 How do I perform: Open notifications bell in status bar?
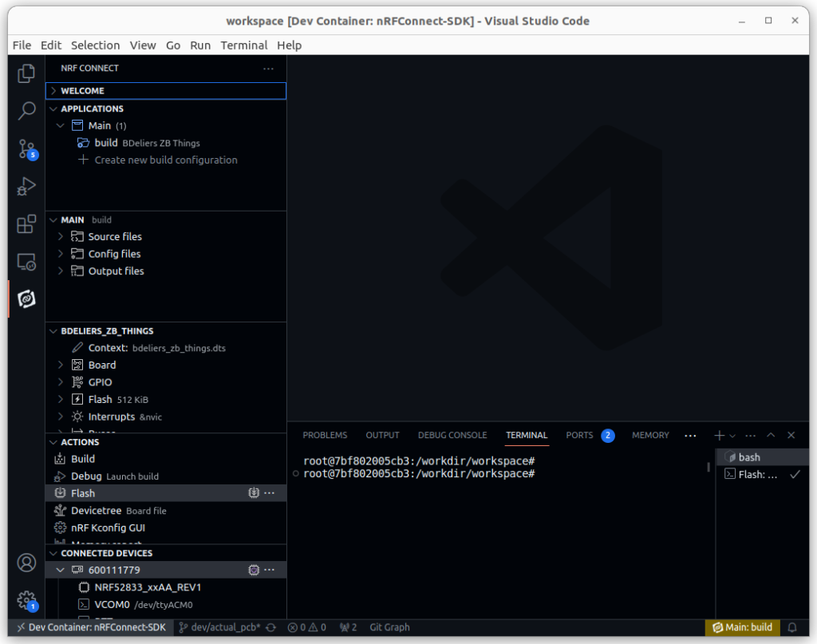click(x=792, y=627)
